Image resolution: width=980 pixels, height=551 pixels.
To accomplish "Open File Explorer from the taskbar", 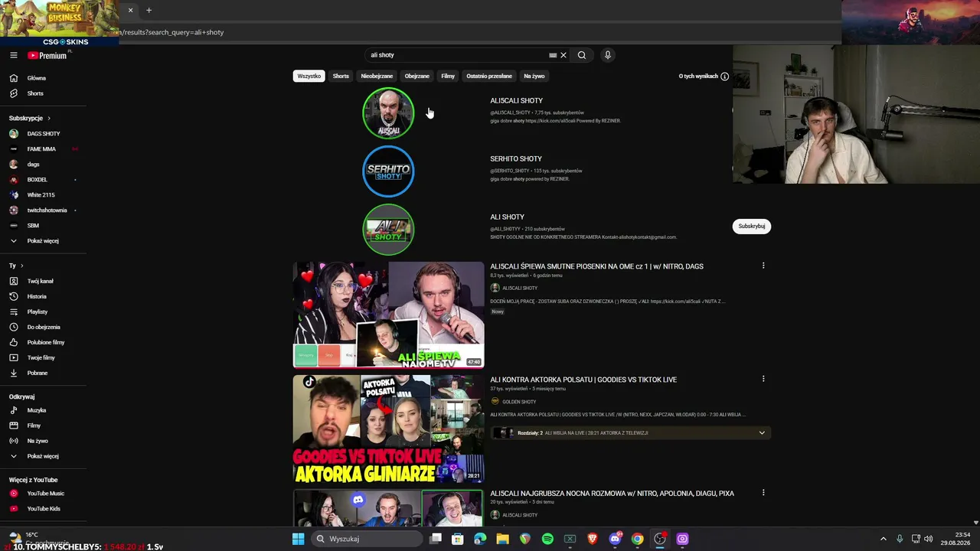I will 502,539.
